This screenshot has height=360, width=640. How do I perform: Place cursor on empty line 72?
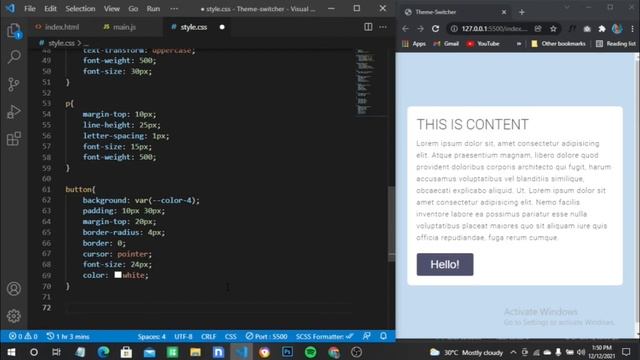click(208, 307)
